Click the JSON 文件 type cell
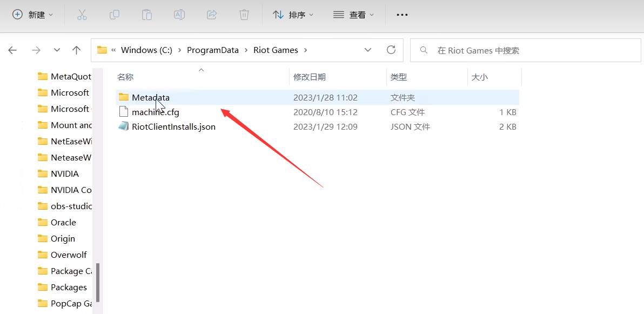644x314 pixels. pos(410,126)
